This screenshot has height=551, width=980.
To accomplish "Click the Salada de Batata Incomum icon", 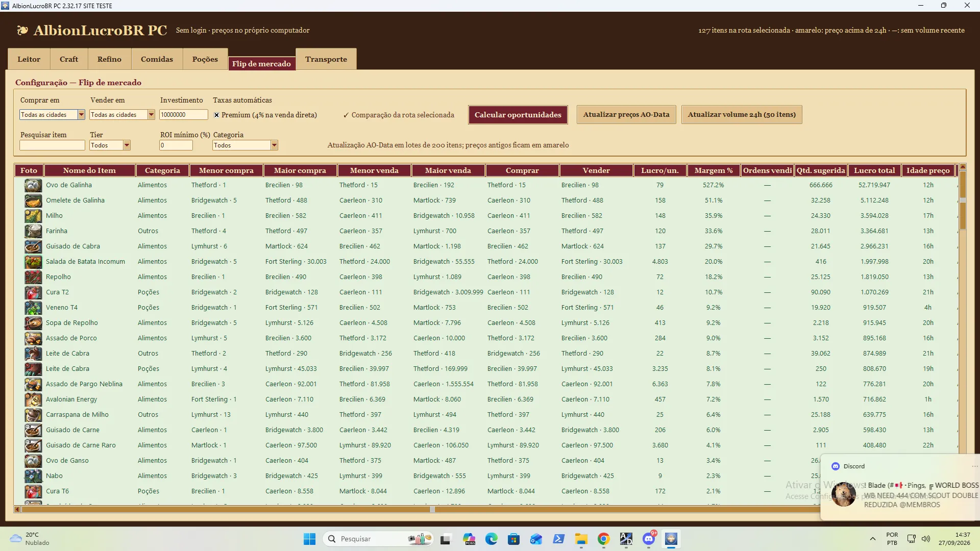I will tap(33, 262).
